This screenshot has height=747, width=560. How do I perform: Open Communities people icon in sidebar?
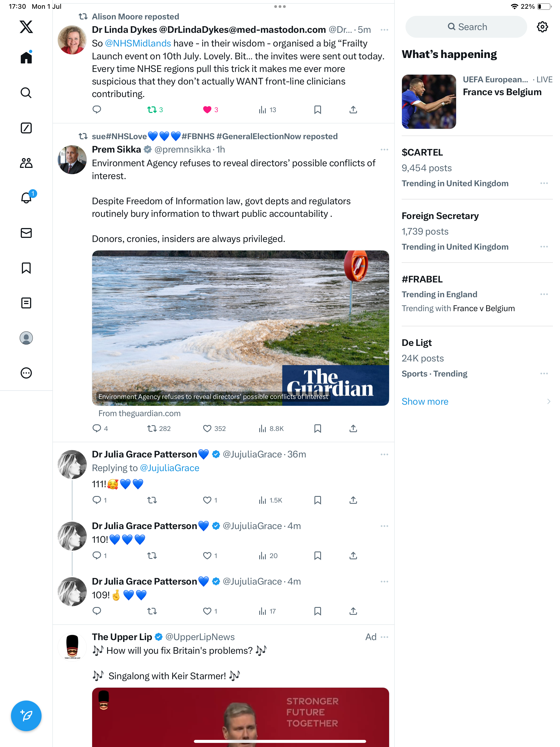point(26,163)
